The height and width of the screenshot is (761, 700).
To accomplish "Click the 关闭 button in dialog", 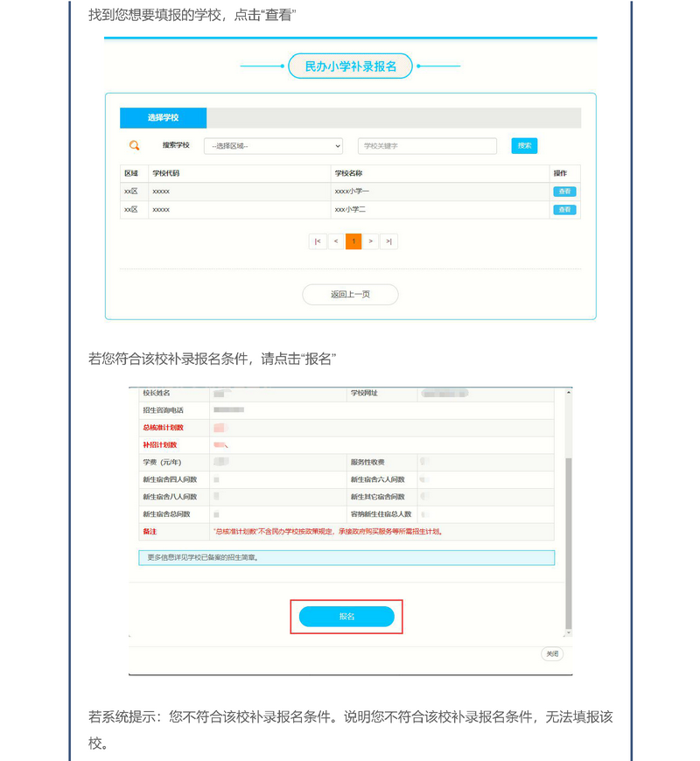I will pyautogui.click(x=551, y=654).
